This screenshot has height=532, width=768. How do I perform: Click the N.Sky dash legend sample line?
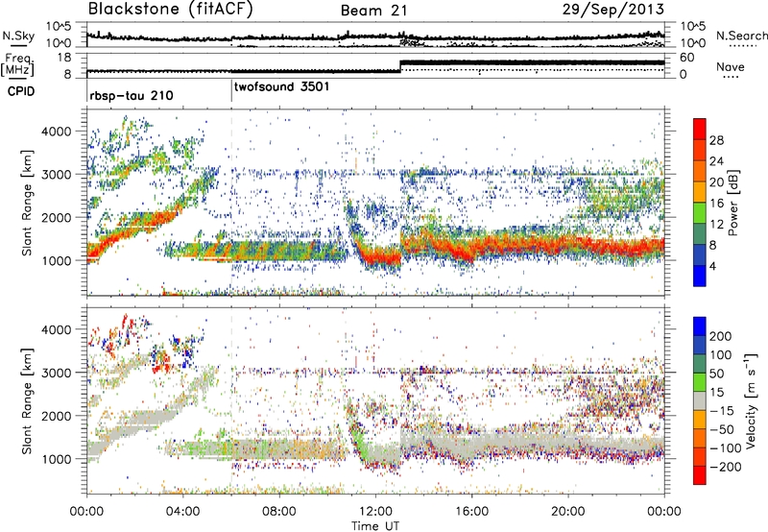(x=18, y=45)
